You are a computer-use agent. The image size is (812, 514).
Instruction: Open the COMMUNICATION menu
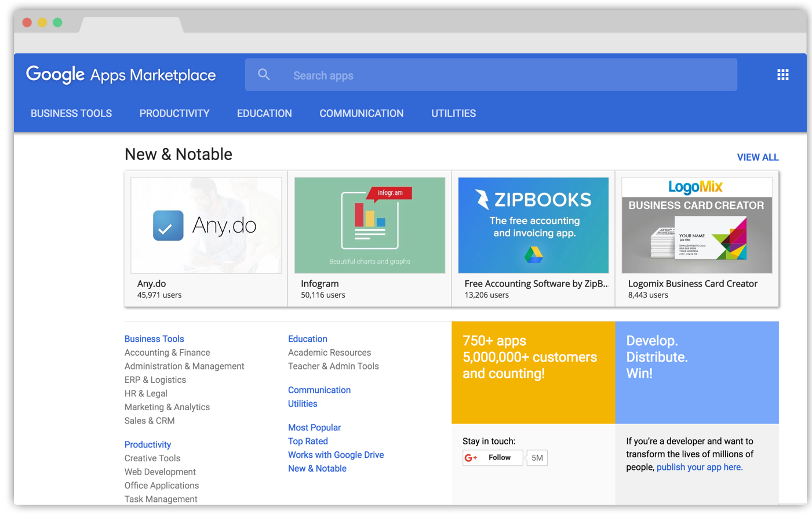tap(362, 114)
